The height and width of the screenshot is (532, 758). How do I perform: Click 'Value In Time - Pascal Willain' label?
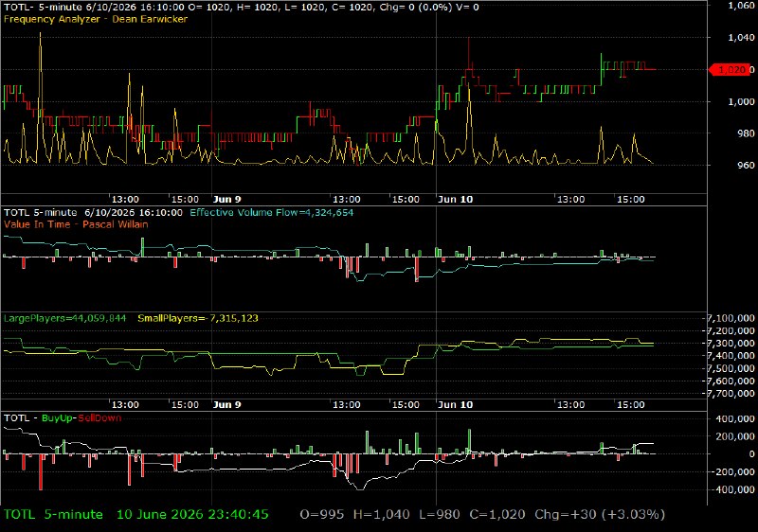pos(76,224)
